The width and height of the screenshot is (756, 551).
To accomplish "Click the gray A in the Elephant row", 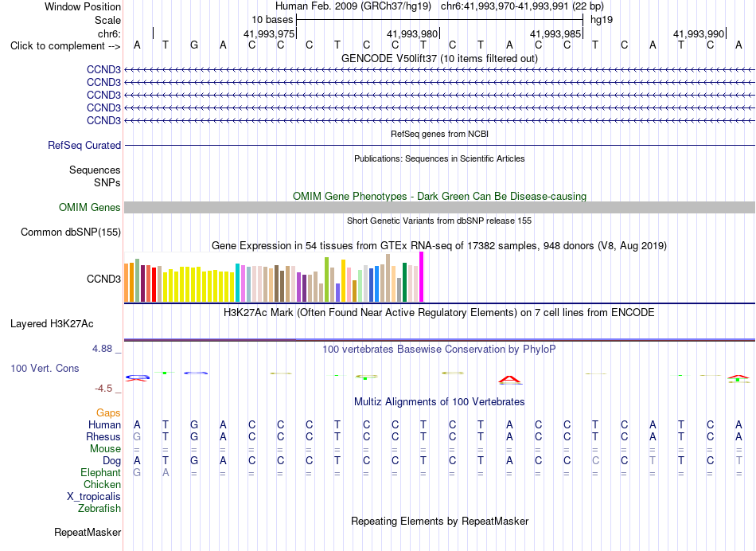I will tap(166, 473).
